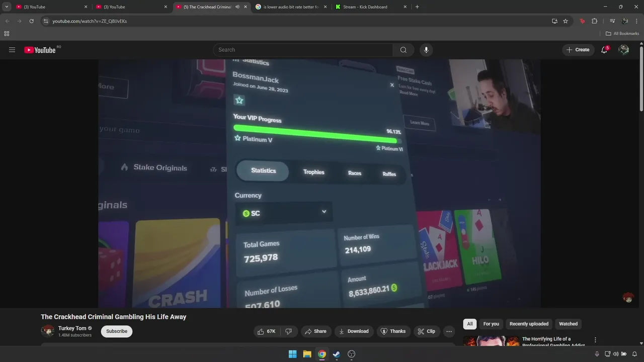644x362 pixels.
Task: Open Chrome three-dot menu
Action: coord(636,21)
